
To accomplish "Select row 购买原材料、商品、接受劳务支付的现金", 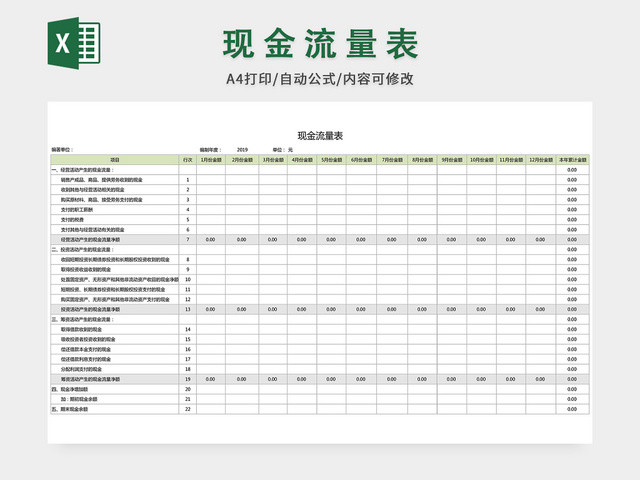I will 320,200.
